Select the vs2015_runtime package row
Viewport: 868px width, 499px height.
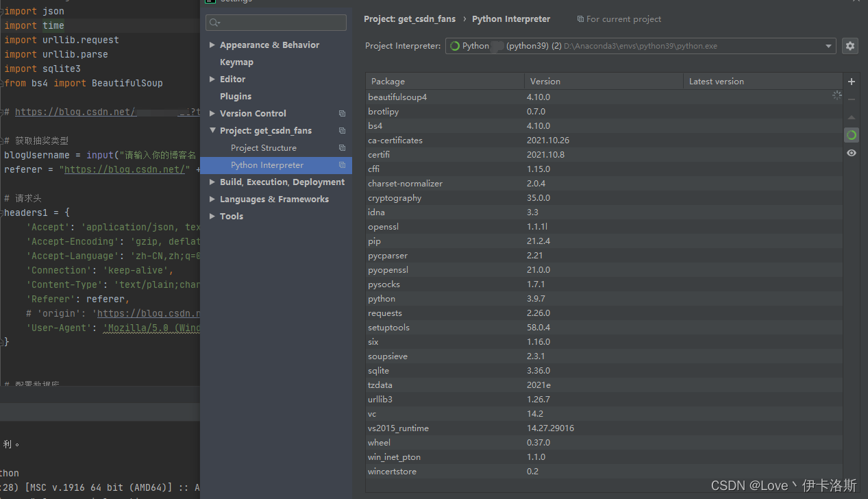tap(604, 428)
